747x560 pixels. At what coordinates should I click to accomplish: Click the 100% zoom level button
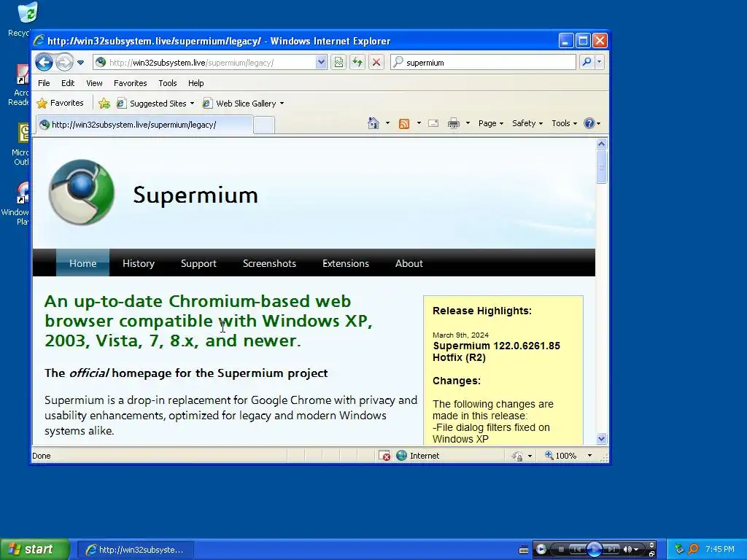pos(560,456)
